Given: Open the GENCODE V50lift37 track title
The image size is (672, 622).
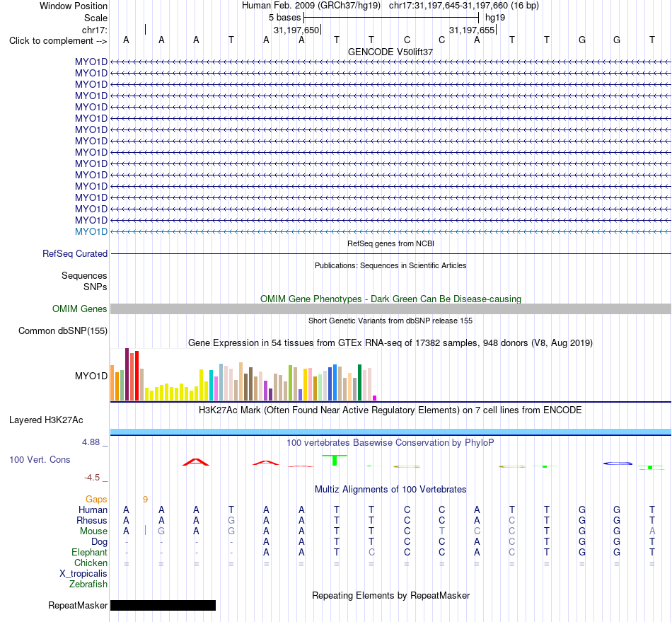Looking at the screenshot, I should [x=390, y=52].
